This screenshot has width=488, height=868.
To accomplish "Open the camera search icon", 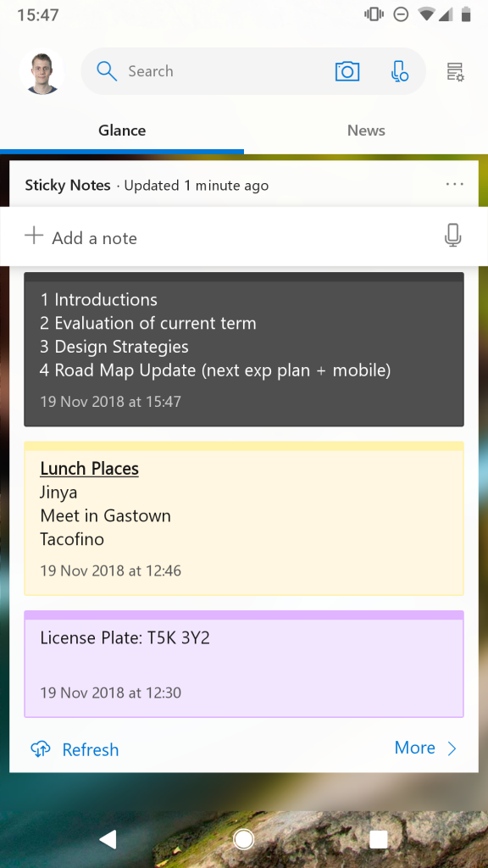I will click(x=347, y=71).
